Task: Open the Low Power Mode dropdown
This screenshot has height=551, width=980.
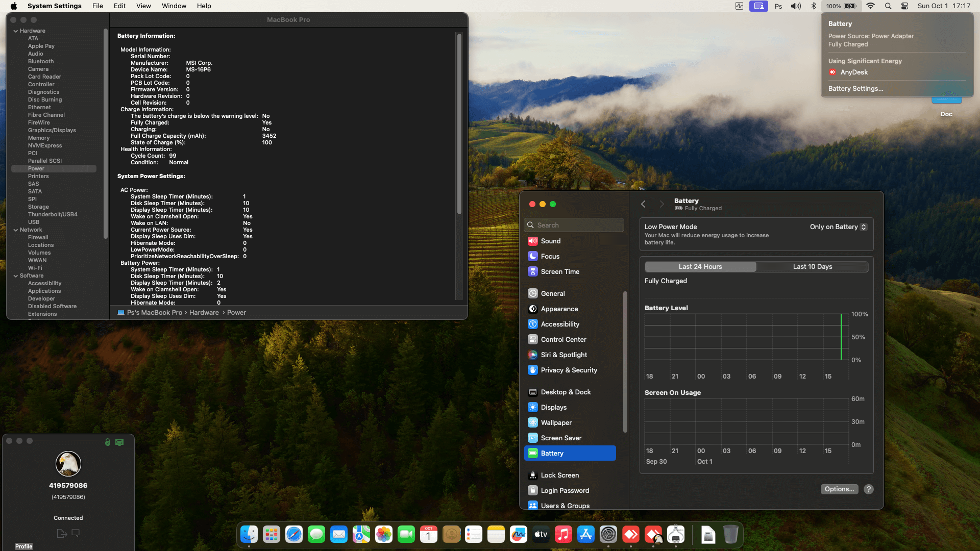Action: click(x=838, y=227)
